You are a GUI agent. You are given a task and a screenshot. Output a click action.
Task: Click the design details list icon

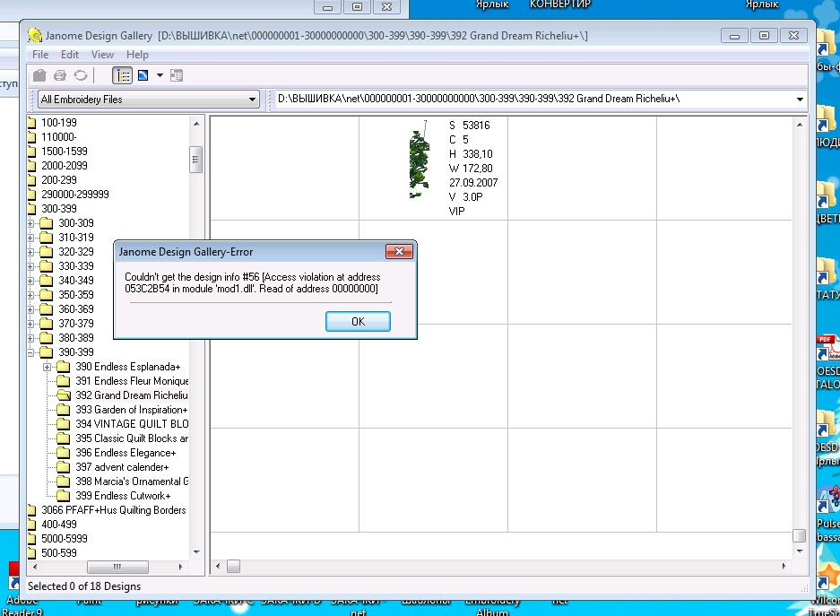(x=177, y=75)
